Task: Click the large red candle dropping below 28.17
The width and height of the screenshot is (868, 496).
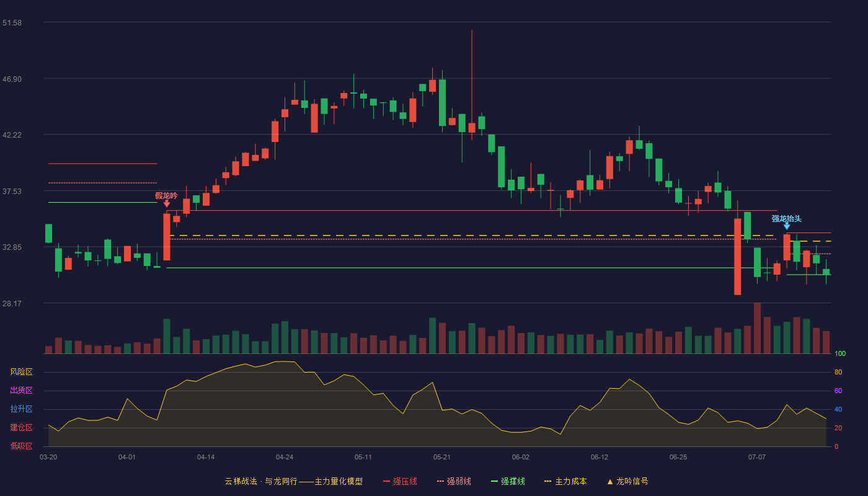Action: coord(737,257)
